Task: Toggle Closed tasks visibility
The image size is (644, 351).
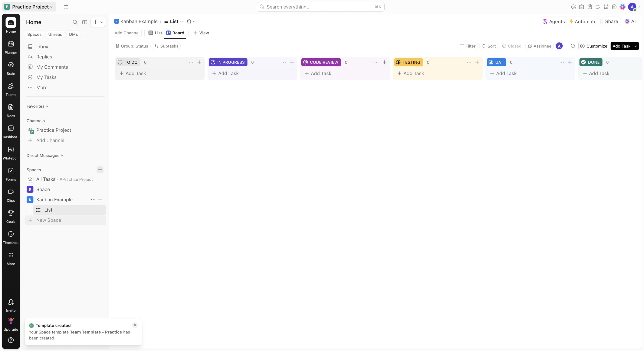Action: pos(512,46)
